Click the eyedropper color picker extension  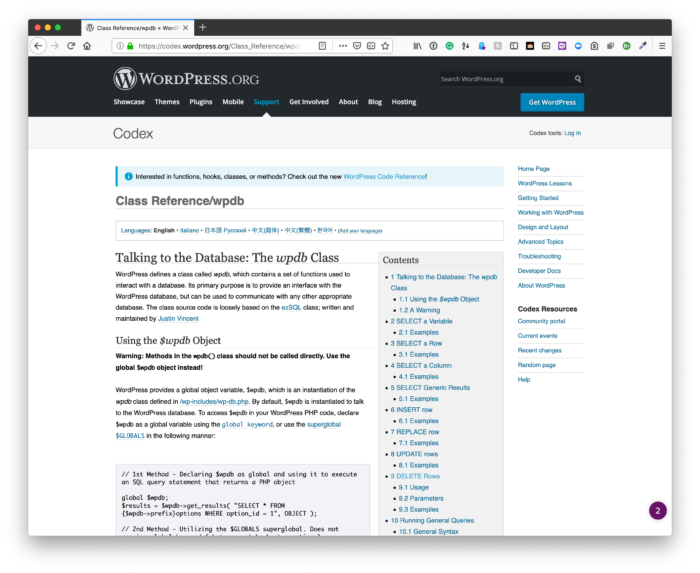point(643,46)
